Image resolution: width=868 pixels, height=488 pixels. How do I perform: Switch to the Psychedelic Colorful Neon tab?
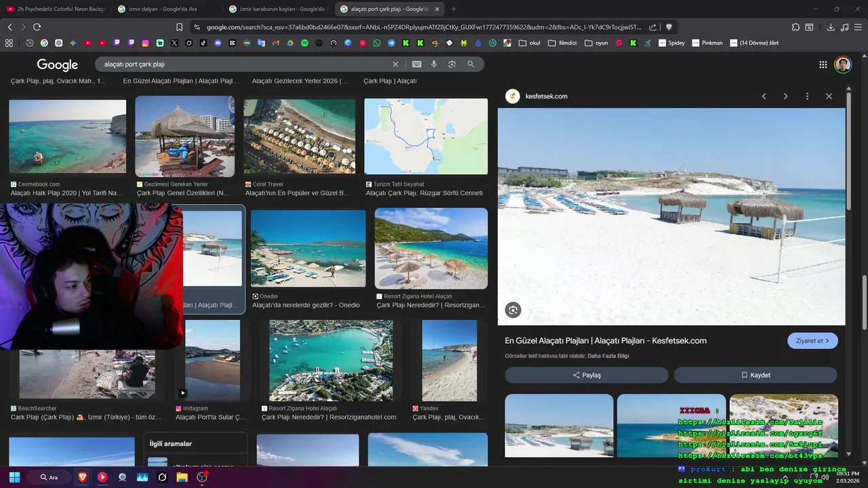click(56, 9)
